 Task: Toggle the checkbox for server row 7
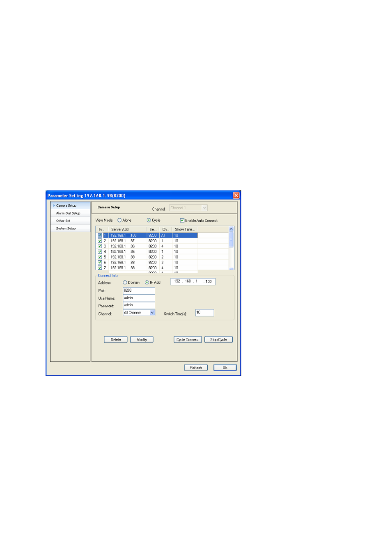click(100, 268)
